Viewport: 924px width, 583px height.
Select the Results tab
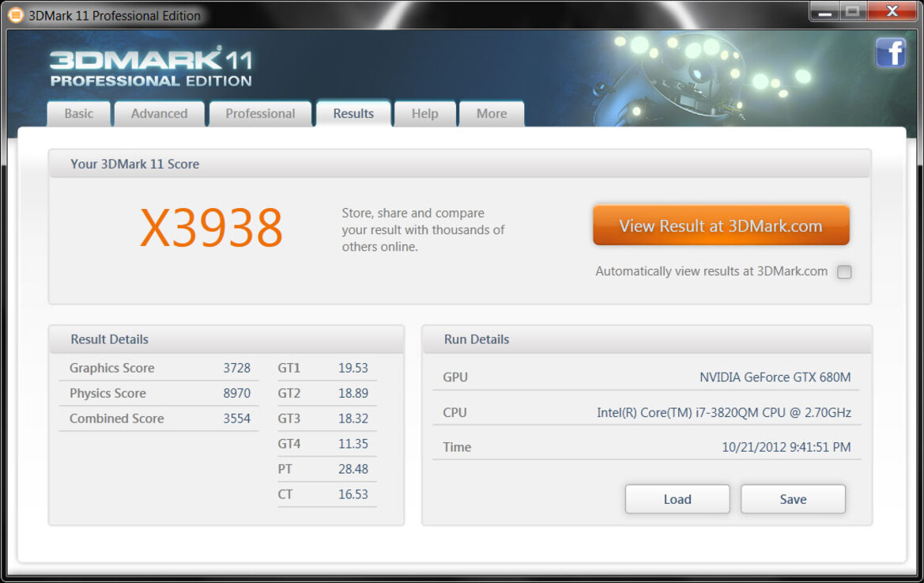click(x=353, y=114)
